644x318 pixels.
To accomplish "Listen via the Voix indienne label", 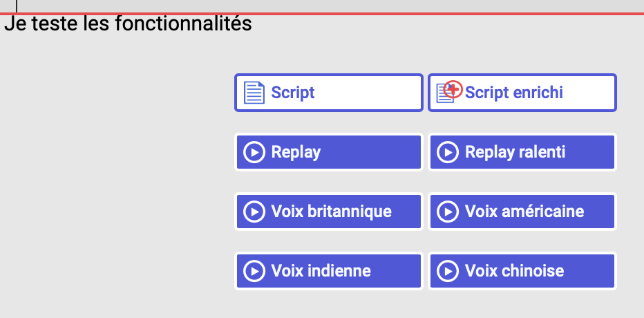I will pos(321,271).
